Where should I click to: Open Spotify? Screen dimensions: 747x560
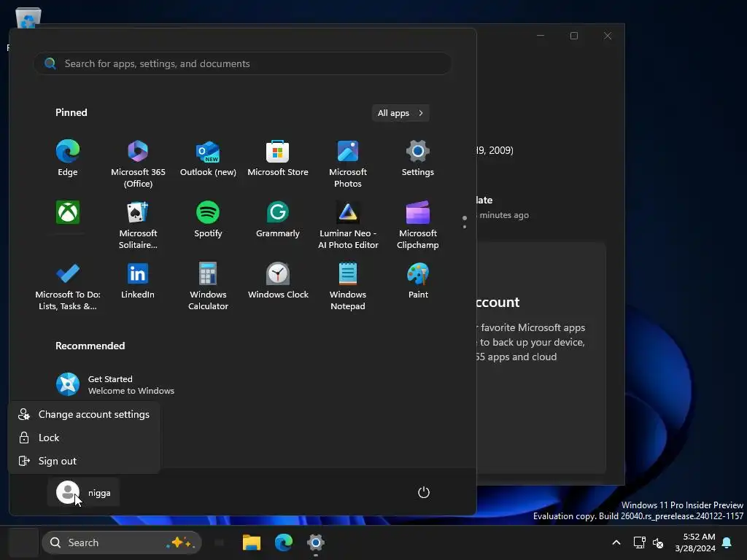(208, 220)
